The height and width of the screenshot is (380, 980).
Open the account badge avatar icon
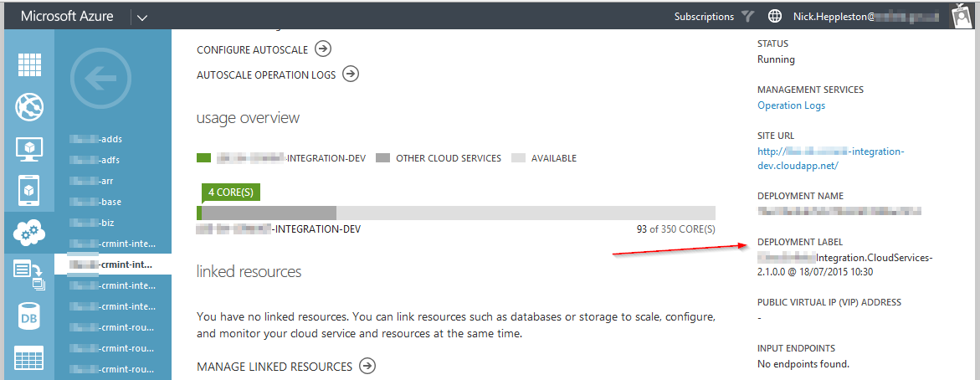coord(962,16)
